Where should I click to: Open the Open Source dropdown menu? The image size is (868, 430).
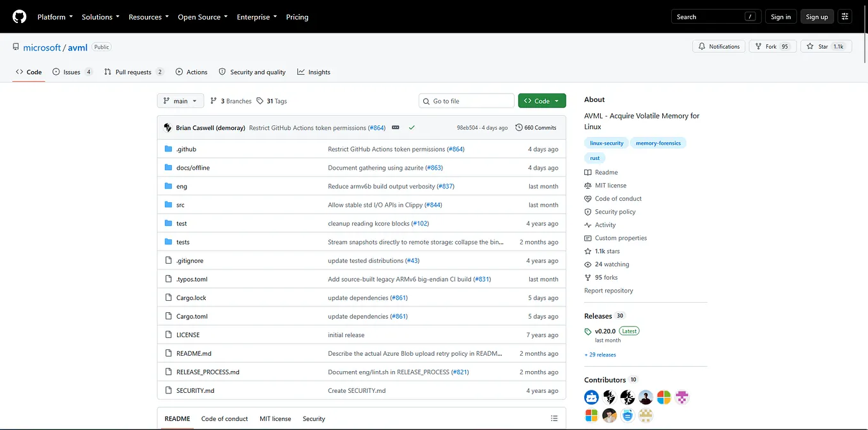point(203,17)
